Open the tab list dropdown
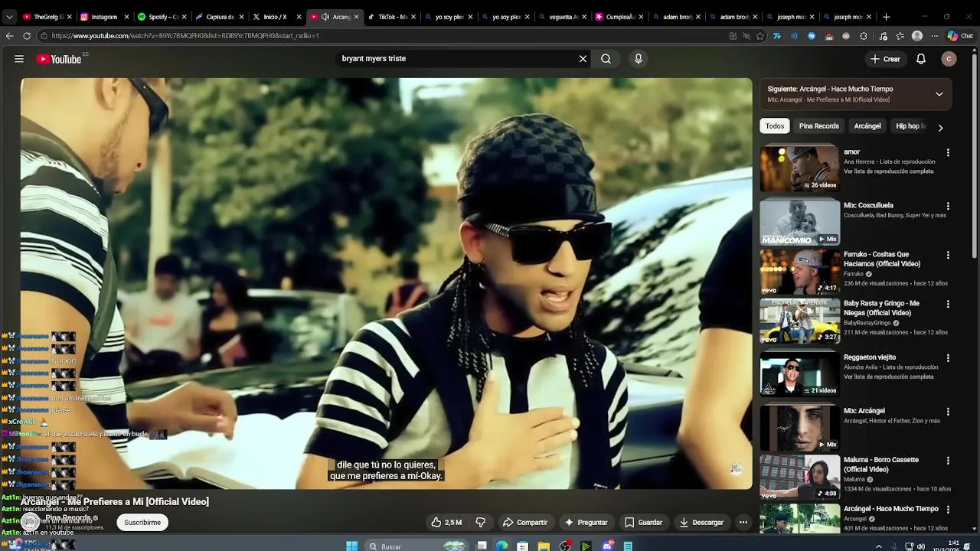Image resolution: width=980 pixels, height=551 pixels. (10, 17)
